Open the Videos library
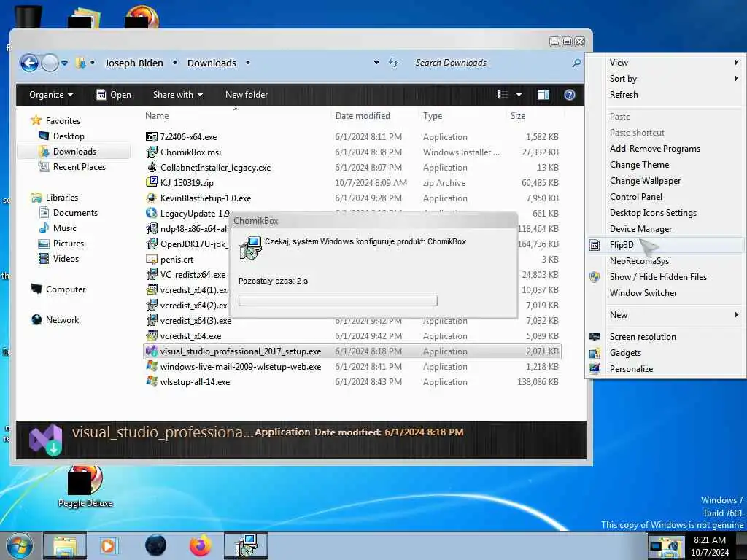The width and height of the screenshot is (747, 560). coord(66,259)
